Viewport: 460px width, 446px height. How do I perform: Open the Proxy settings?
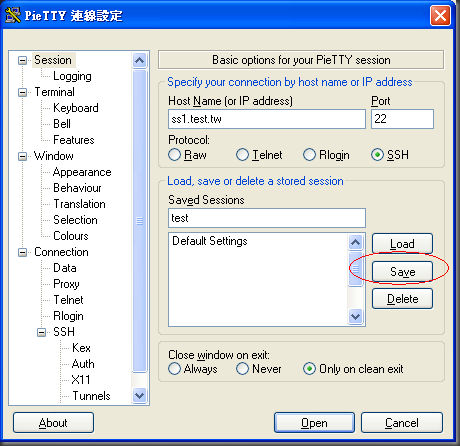(x=66, y=284)
